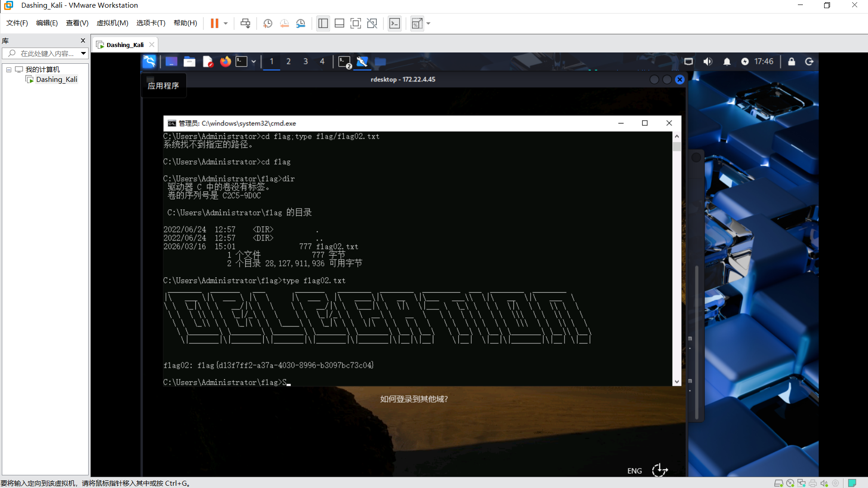Viewport: 868px width, 488px height.
Task: Open the Kali dragon applications menu
Action: [149, 62]
